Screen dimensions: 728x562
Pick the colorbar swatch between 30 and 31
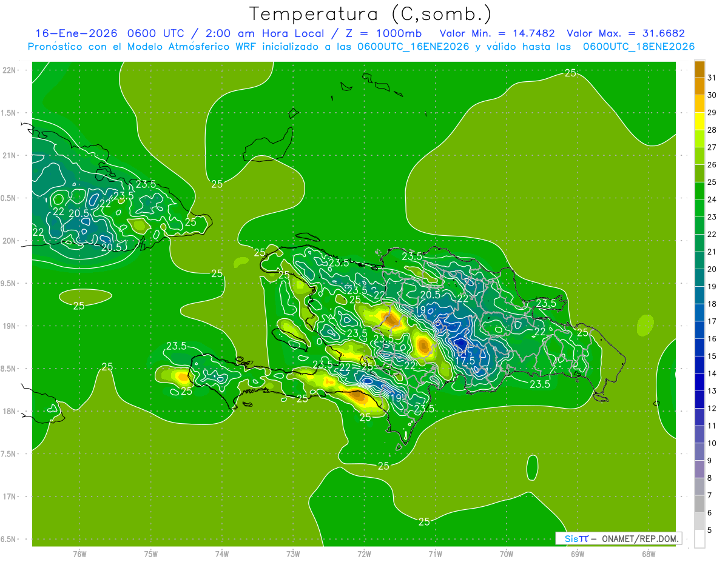[x=699, y=87]
